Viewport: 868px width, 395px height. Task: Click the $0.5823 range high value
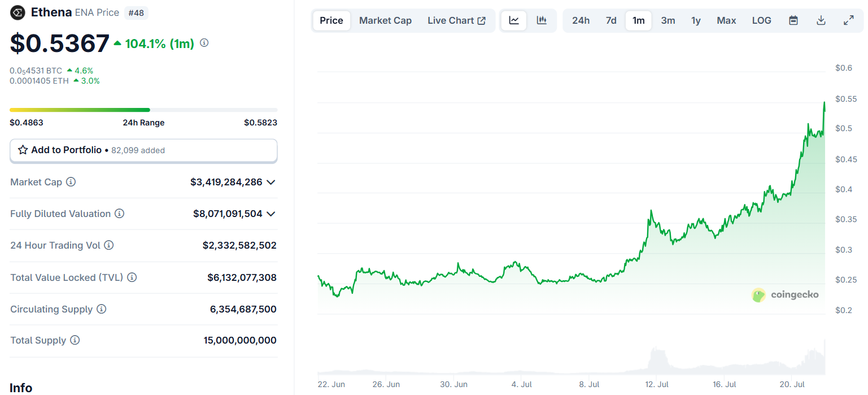point(260,123)
